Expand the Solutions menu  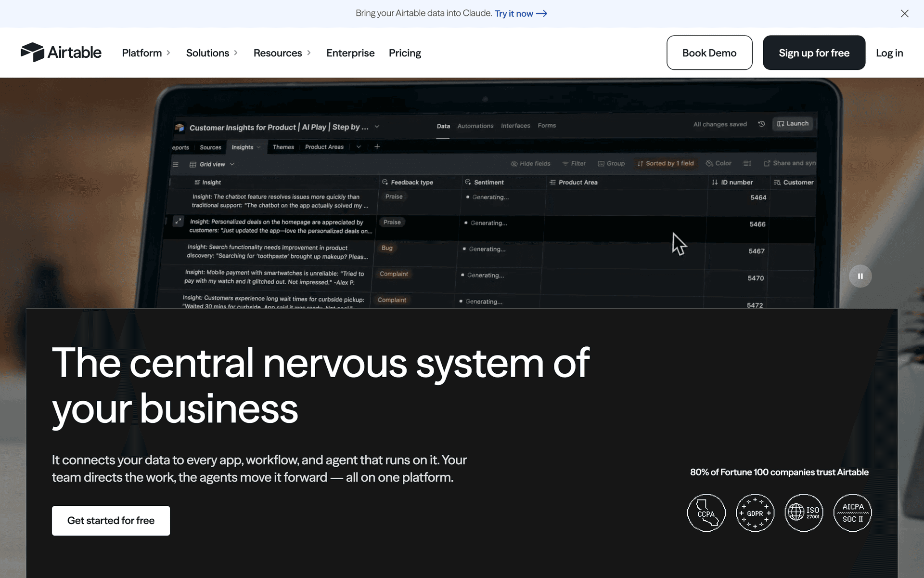pyautogui.click(x=212, y=53)
